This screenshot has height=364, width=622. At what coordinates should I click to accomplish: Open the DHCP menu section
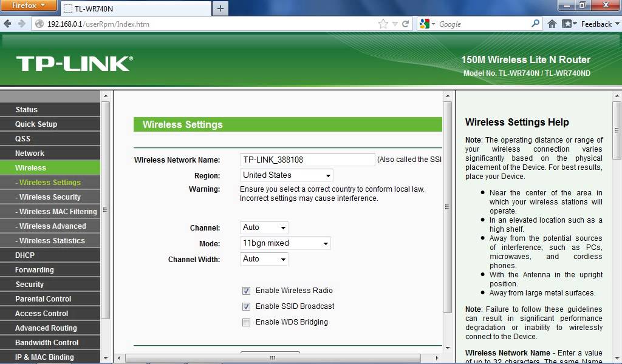(x=50, y=255)
